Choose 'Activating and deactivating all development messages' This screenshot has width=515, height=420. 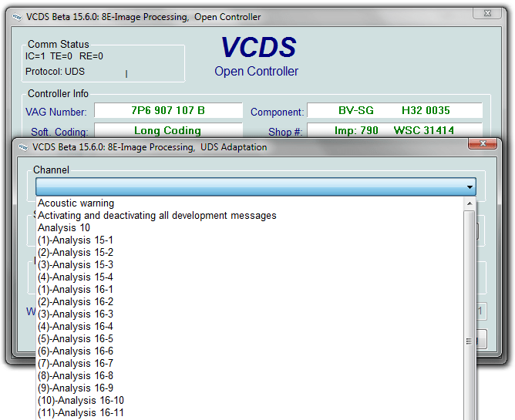point(250,216)
